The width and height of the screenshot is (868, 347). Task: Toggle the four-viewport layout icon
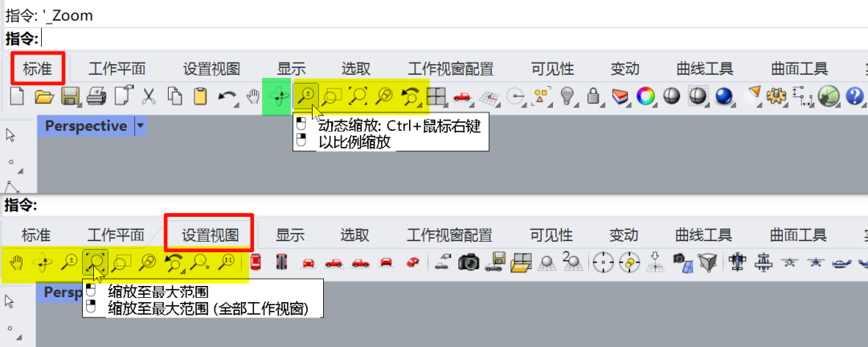coord(436,97)
